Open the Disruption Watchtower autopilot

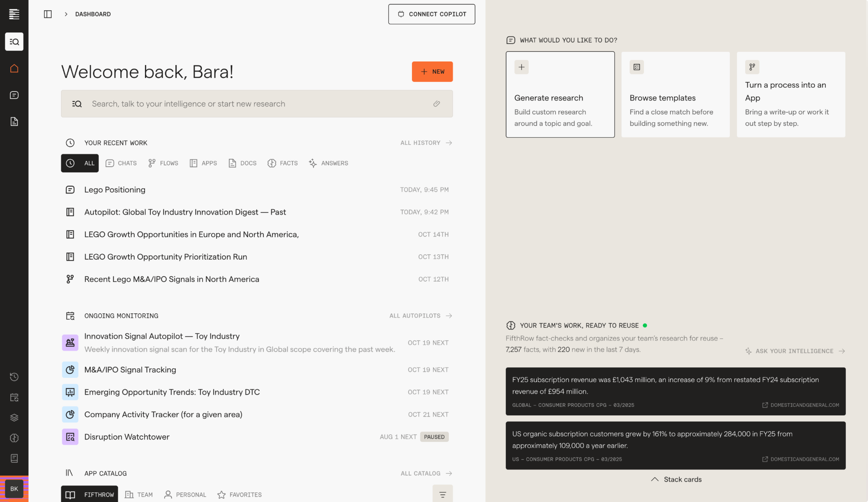pyautogui.click(x=257, y=437)
